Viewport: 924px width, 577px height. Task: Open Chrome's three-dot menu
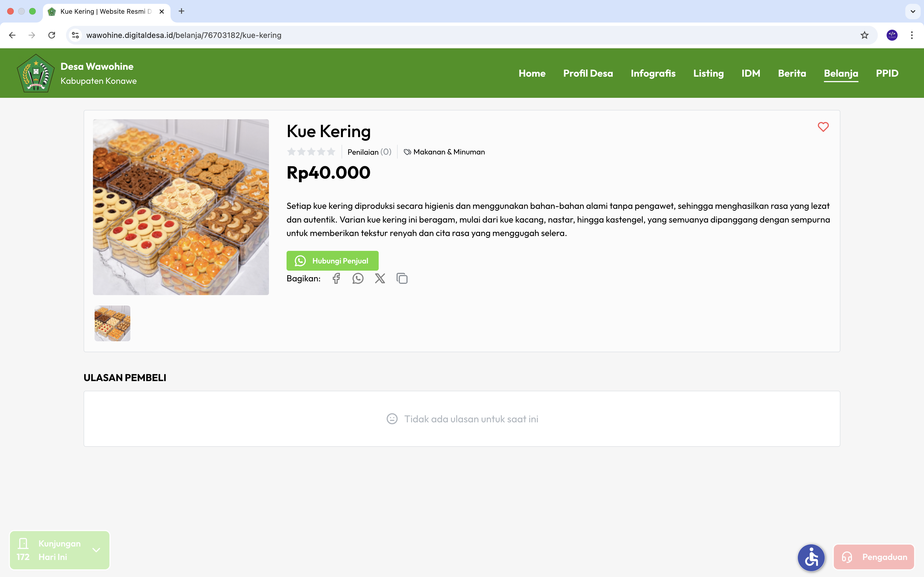(912, 35)
